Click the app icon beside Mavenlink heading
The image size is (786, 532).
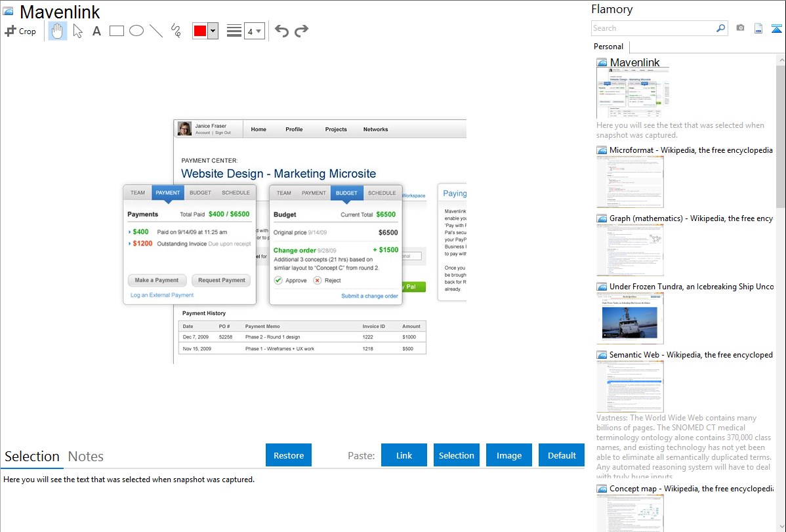tap(8, 11)
